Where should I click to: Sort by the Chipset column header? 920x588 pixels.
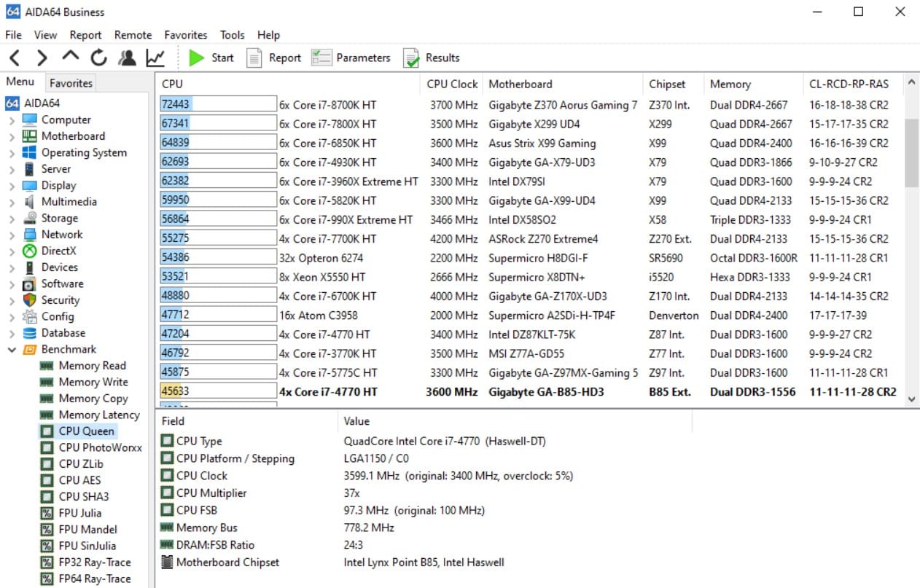(674, 84)
